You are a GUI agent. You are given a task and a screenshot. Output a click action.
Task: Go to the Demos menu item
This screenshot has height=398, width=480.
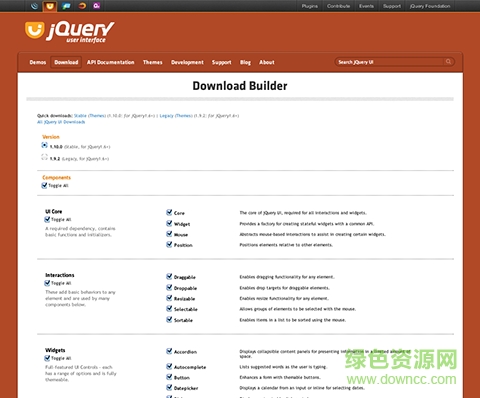pyautogui.click(x=38, y=62)
